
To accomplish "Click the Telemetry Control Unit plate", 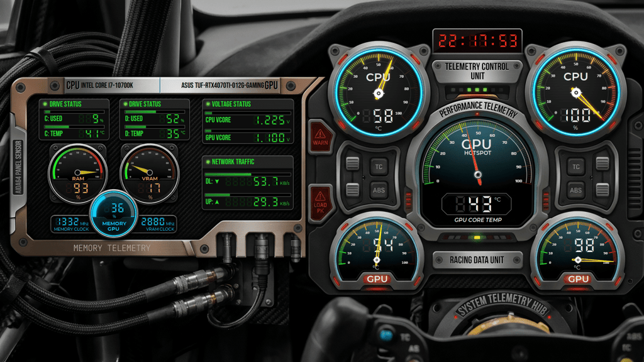I will click(x=477, y=71).
